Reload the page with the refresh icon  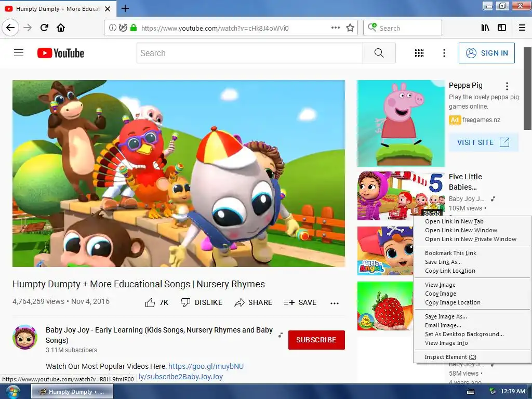pyautogui.click(x=44, y=28)
